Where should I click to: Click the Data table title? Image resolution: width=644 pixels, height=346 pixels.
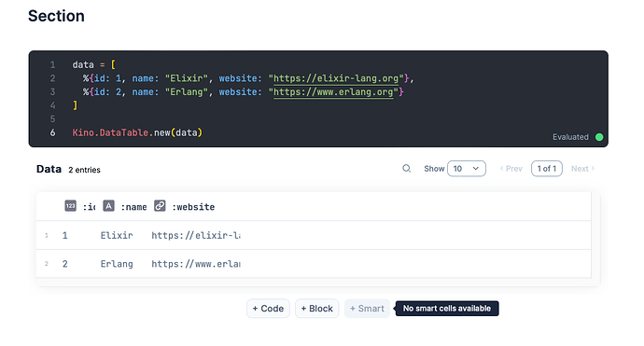[x=49, y=169]
